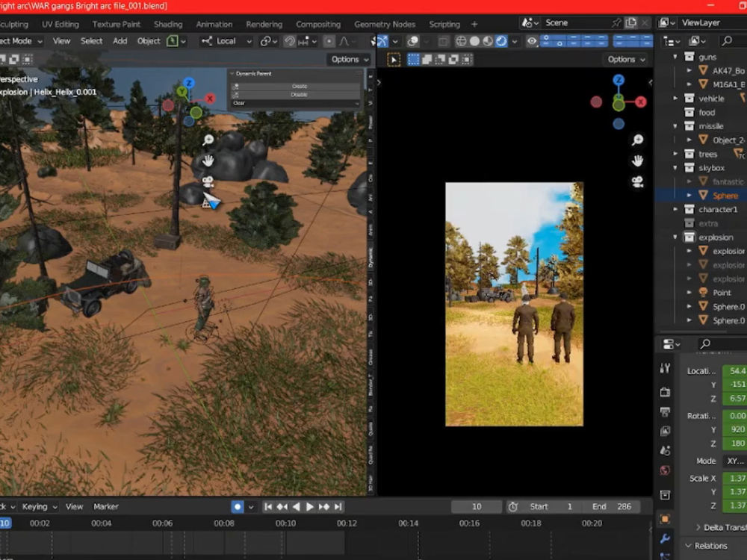The image size is (747, 560).
Task: Open Options dropdown in right viewport
Action: point(626,60)
